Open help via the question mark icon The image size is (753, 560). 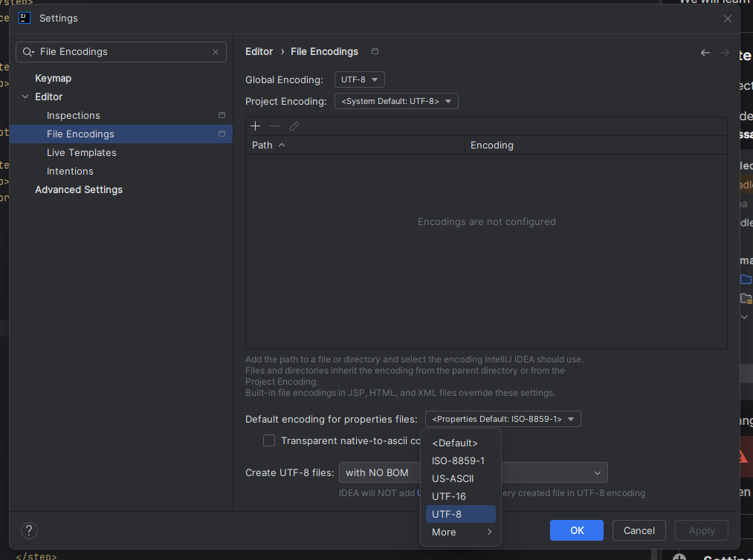point(29,530)
